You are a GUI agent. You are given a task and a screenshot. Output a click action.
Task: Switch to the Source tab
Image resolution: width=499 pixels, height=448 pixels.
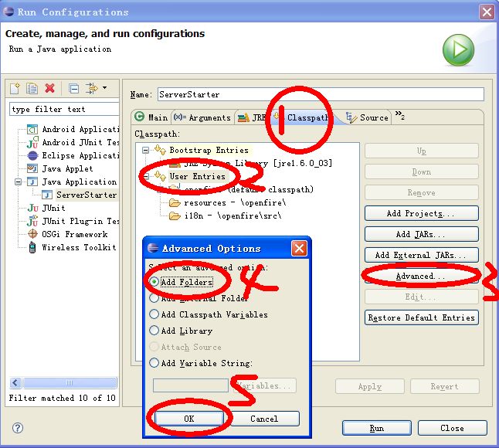pos(367,117)
